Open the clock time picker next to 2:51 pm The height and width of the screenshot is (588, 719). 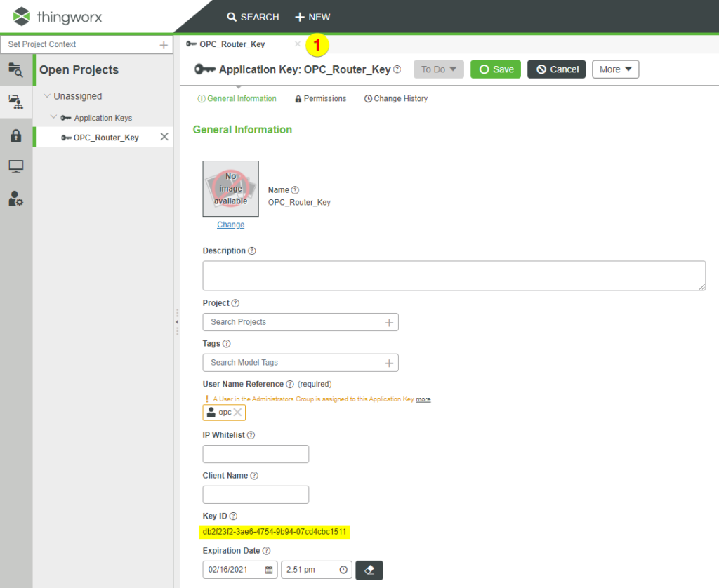343,570
